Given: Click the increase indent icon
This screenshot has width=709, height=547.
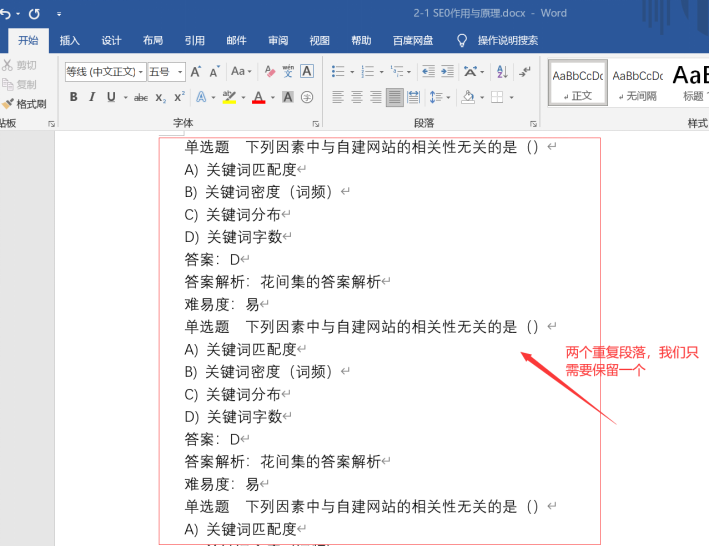Looking at the screenshot, I should coord(448,71).
